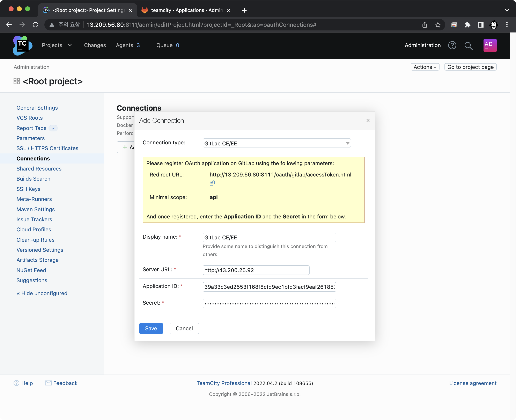The image size is (516, 420).
Task: Click the Application ID input field
Action: pos(269,287)
